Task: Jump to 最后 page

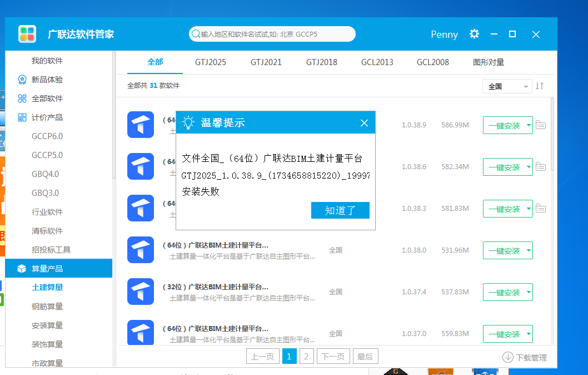Action: 365,356
